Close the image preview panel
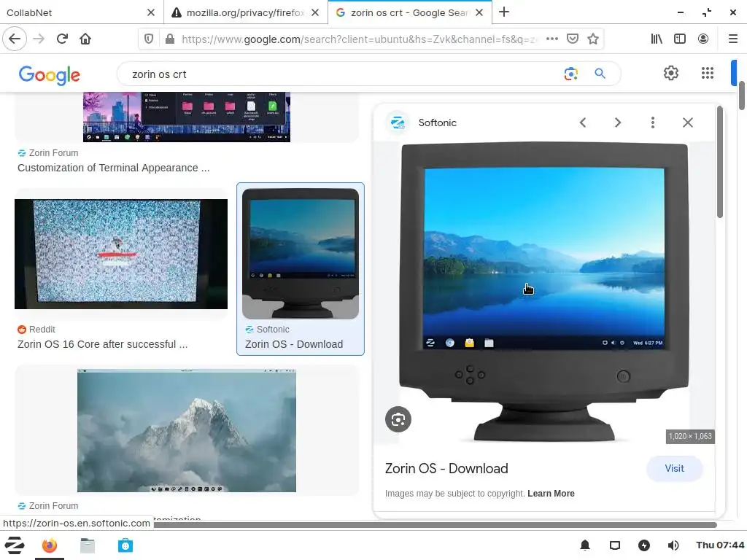This screenshot has width=747, height=560. [687, 122]
